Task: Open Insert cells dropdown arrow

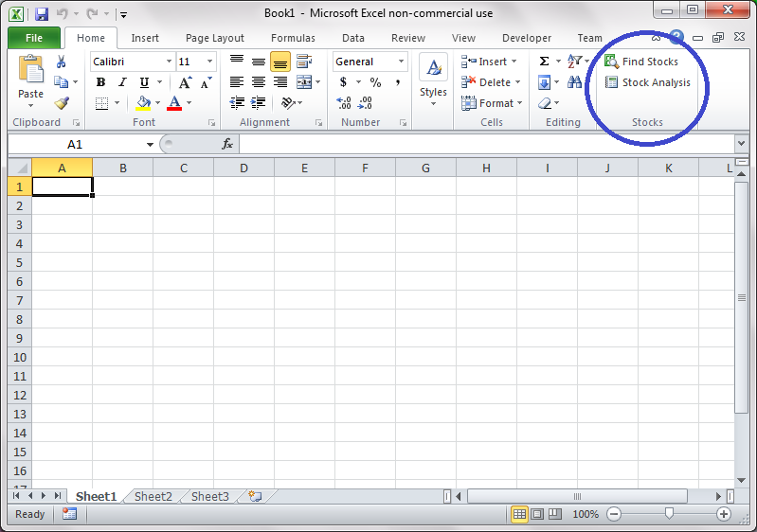Action: [514, 62]
